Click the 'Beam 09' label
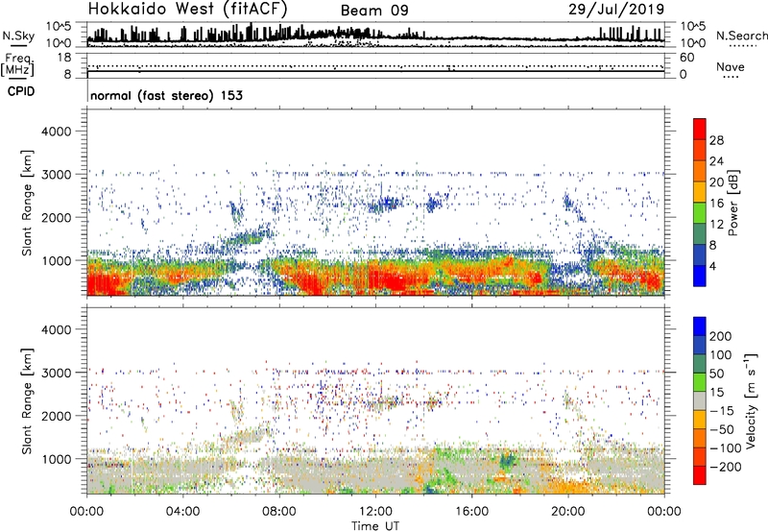Screen dimensions: 768x532 pos(374,11)
